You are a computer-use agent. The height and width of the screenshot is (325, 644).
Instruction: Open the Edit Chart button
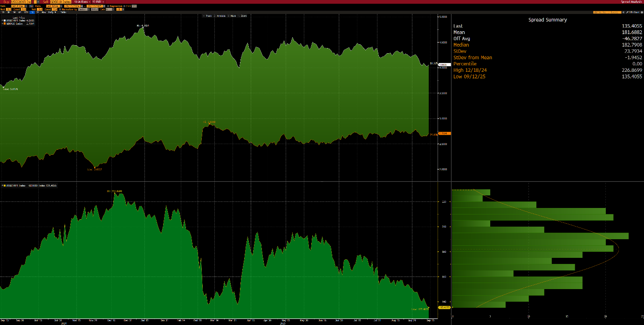click(632, 12)
